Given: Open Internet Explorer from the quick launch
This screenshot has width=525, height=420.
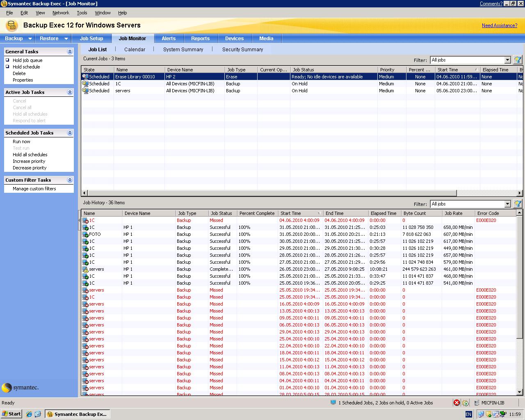Looking at the screenshot, I should click(29, 414).
